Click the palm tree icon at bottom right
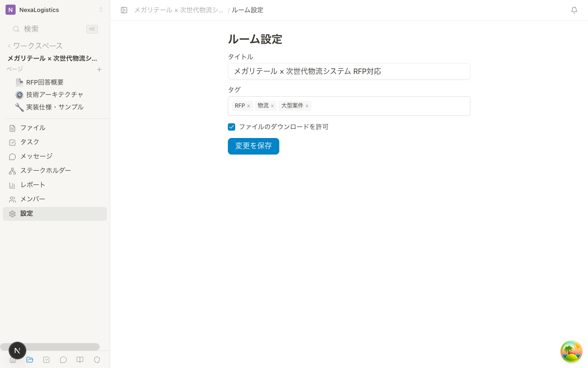This screenshot has width=588, height=368. (571, 351)
